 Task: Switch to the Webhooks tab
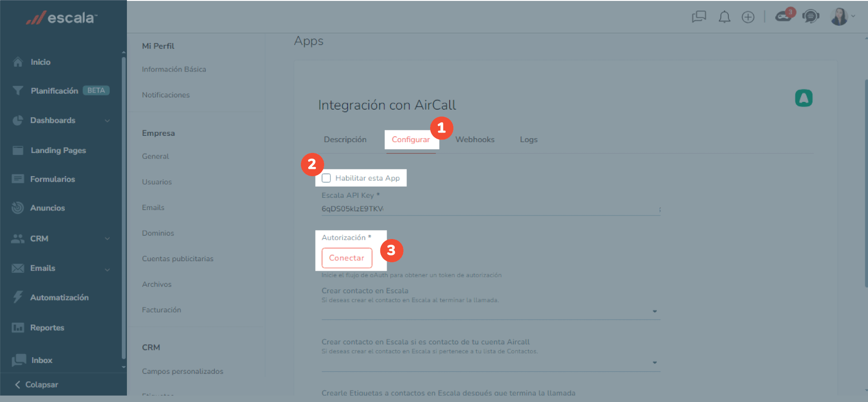pyautogui.click(x=475, y=139)
